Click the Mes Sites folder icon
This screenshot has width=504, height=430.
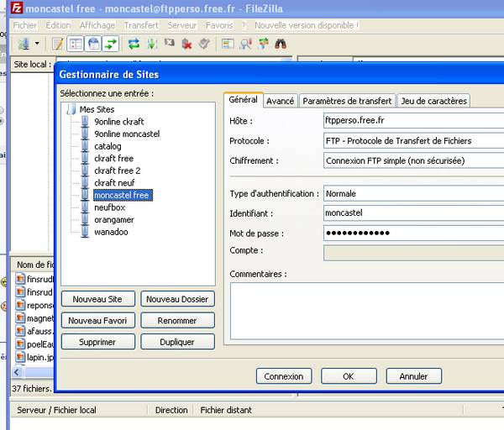pyautogui.click(x=71, y=109)
